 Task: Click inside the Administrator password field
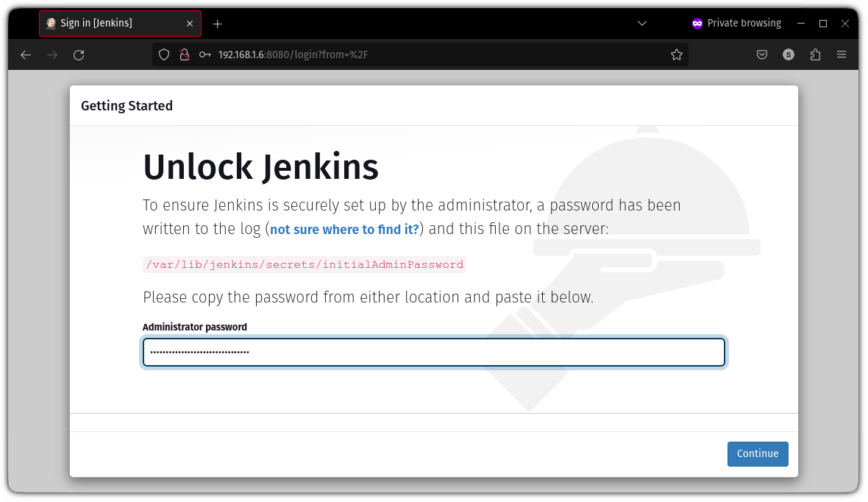click(x=433, y=352)
